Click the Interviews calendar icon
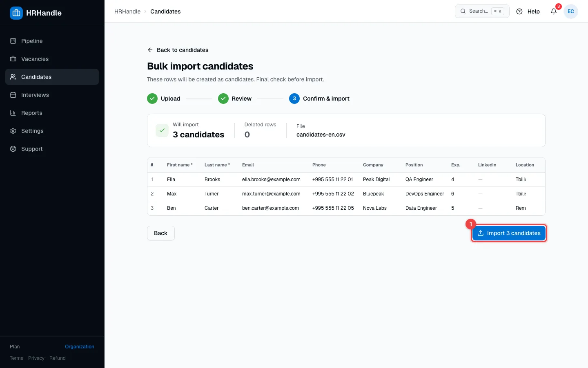This screenshot has width=588, height=368. 13,95
